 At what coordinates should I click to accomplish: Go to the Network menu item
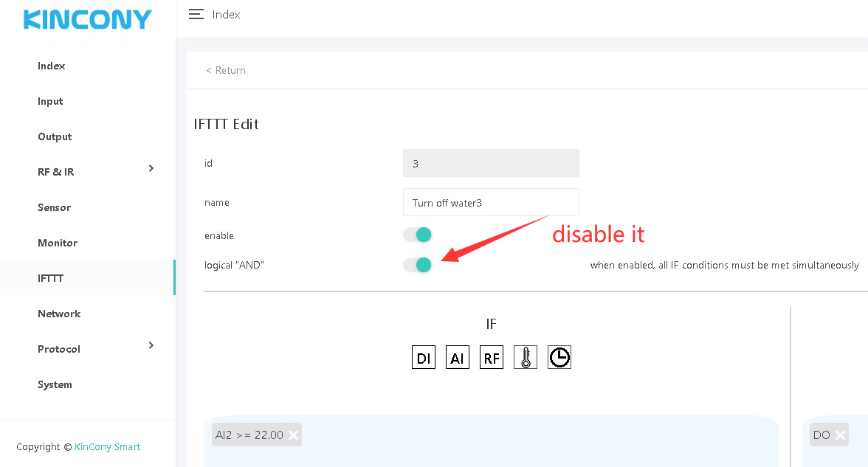tap(59, 314)
